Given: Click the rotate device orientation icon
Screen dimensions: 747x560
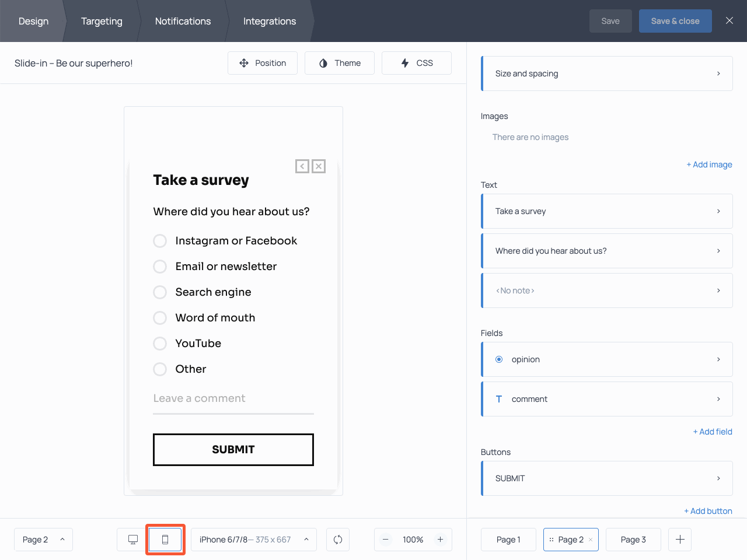Looking at the screenshot, I should 338,540.
